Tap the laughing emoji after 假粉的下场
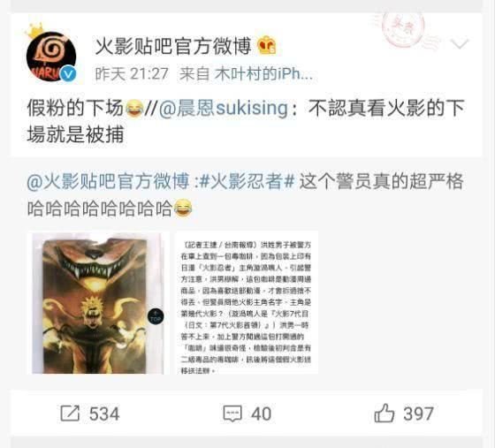This screenshot has height=448, width=495. 134,108
